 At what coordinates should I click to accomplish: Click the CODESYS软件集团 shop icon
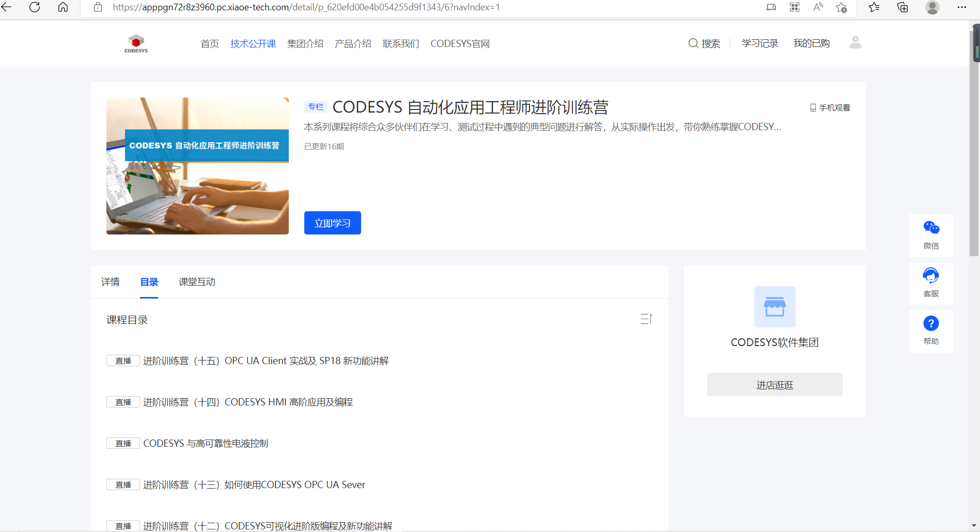pyautogui.click(x=774, y=307)
